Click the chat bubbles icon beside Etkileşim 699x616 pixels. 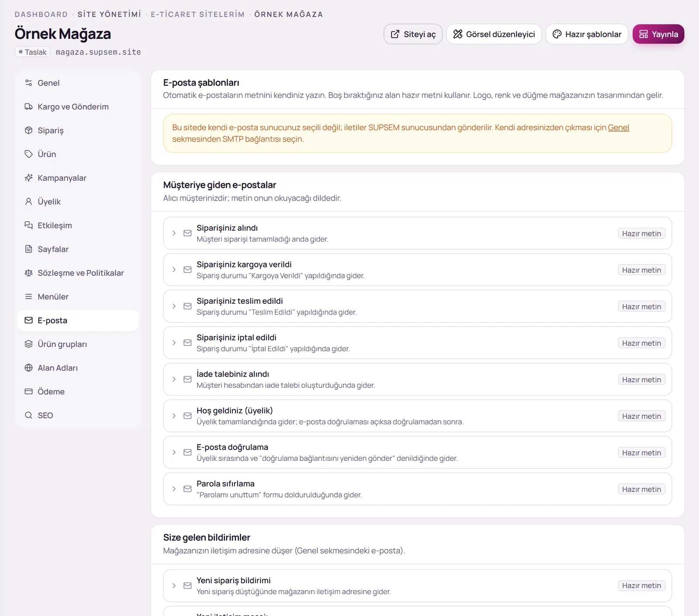tap(28, 225)
